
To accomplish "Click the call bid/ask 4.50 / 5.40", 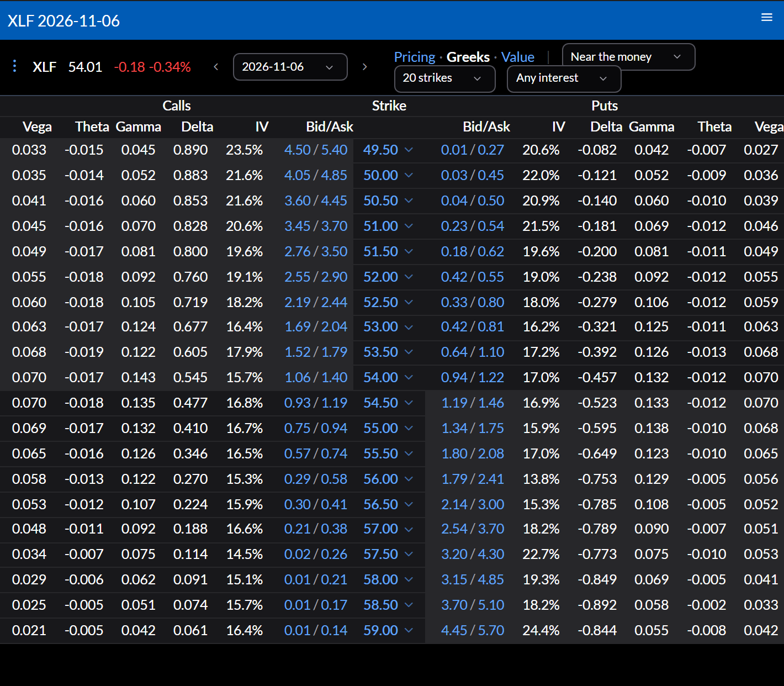I will (316, 150).
